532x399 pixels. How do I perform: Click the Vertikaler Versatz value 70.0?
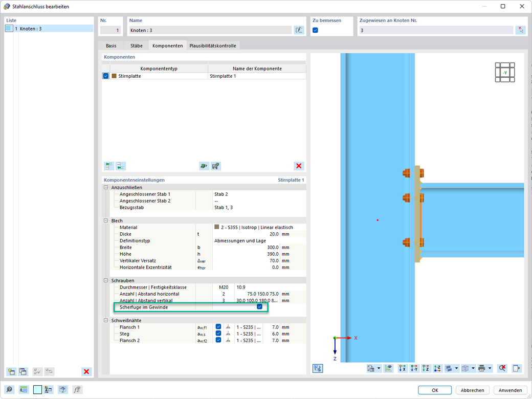pyautogui.click(x=274, y=260)
